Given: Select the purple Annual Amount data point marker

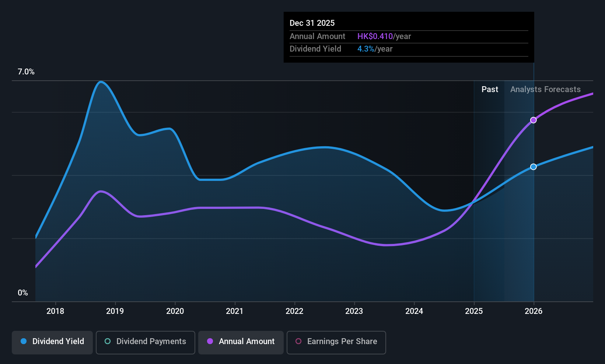Looking at the screenshot, I should click(x=533, y=120).
